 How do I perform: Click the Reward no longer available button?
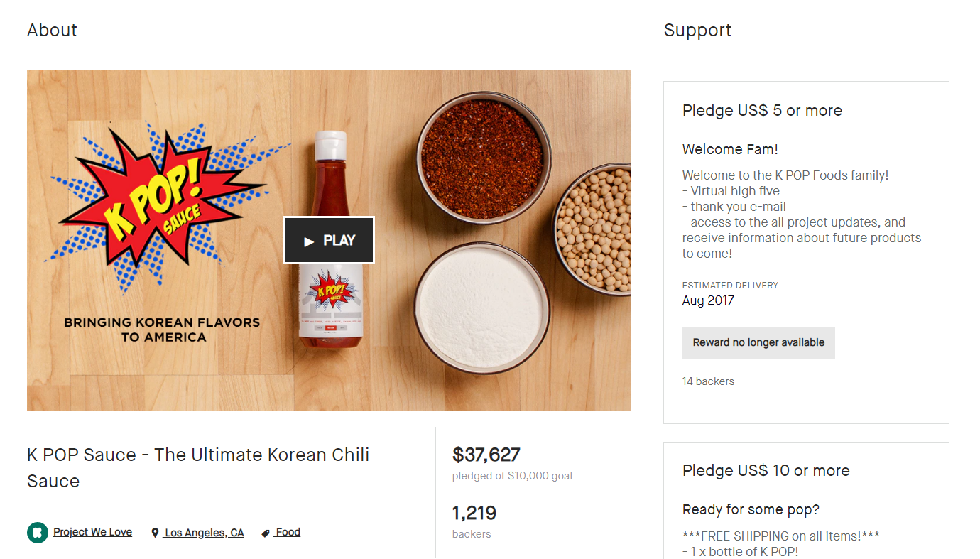pos(758,342)
